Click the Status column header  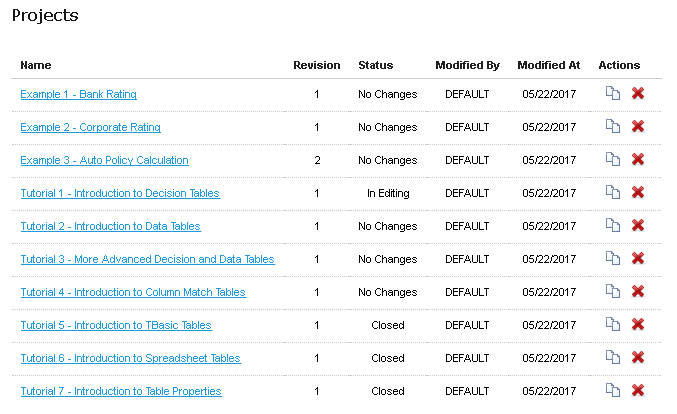click(376, 65)
